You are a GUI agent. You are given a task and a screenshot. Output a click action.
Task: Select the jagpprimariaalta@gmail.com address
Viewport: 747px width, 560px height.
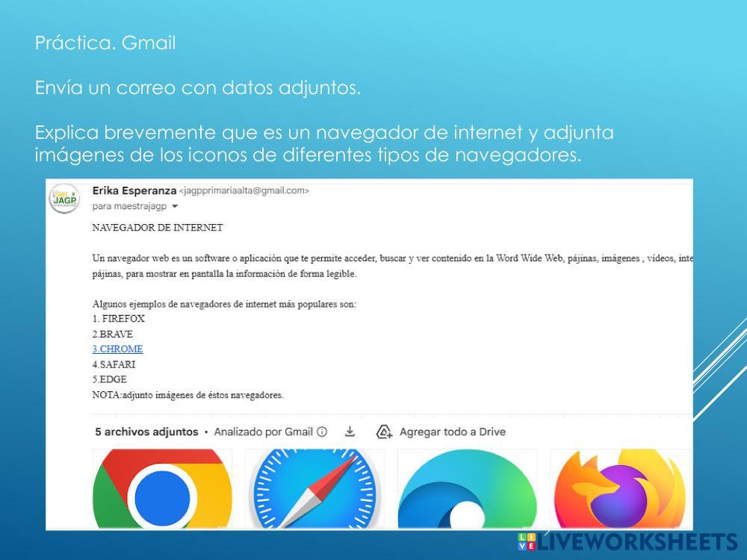point(244,190)
